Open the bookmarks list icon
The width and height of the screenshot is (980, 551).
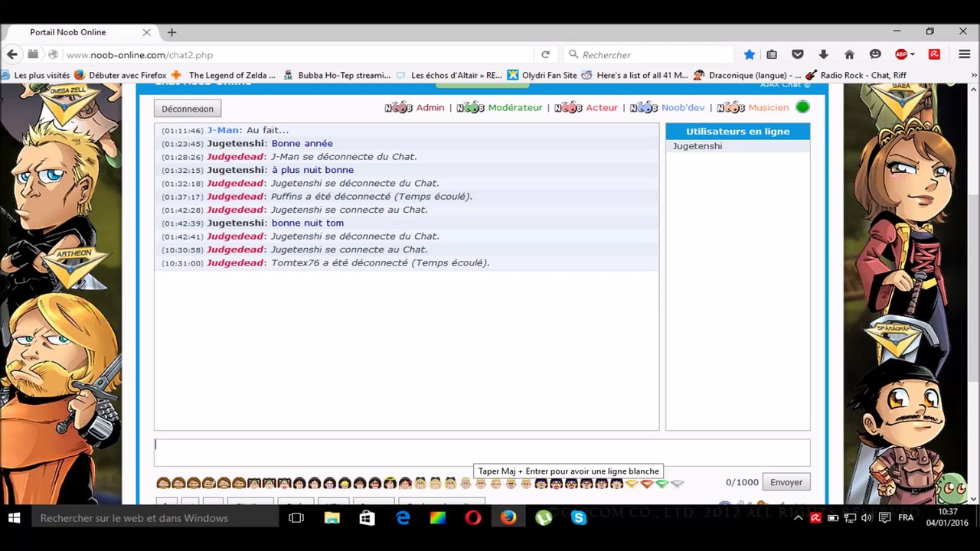point(772,54)
